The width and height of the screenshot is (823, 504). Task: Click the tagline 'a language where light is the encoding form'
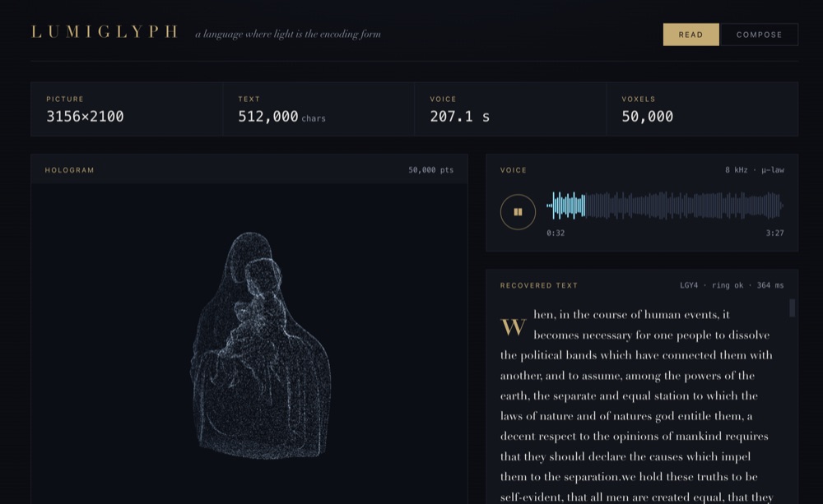[x=287, y=34]
